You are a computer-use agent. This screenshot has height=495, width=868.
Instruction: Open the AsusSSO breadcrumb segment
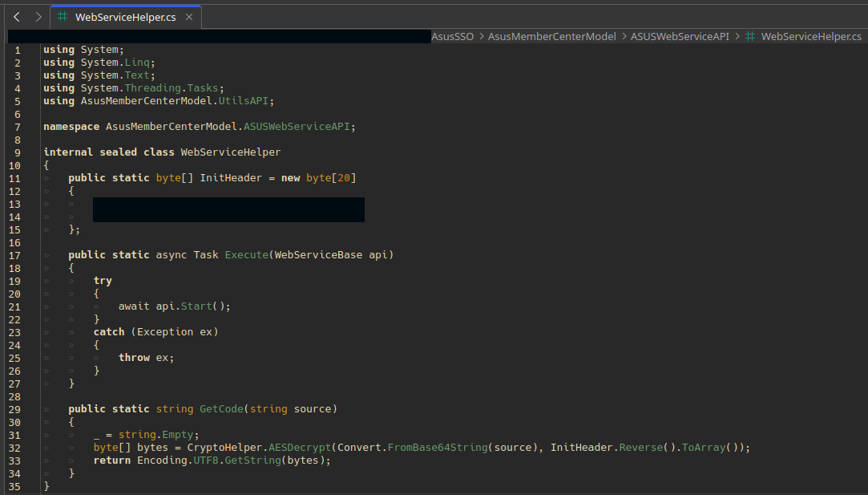[453, 37]
